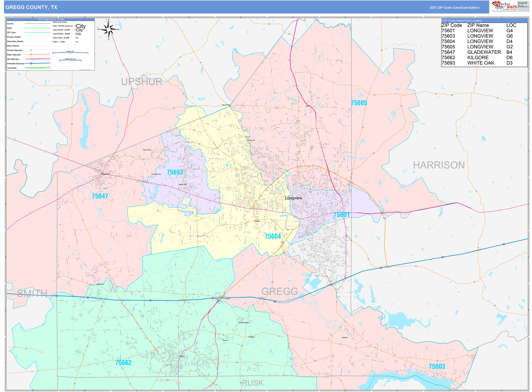Click 75603 in the ZIP index table
The height and width of the screenshot is (392, 532).
(x=448, y=36)
